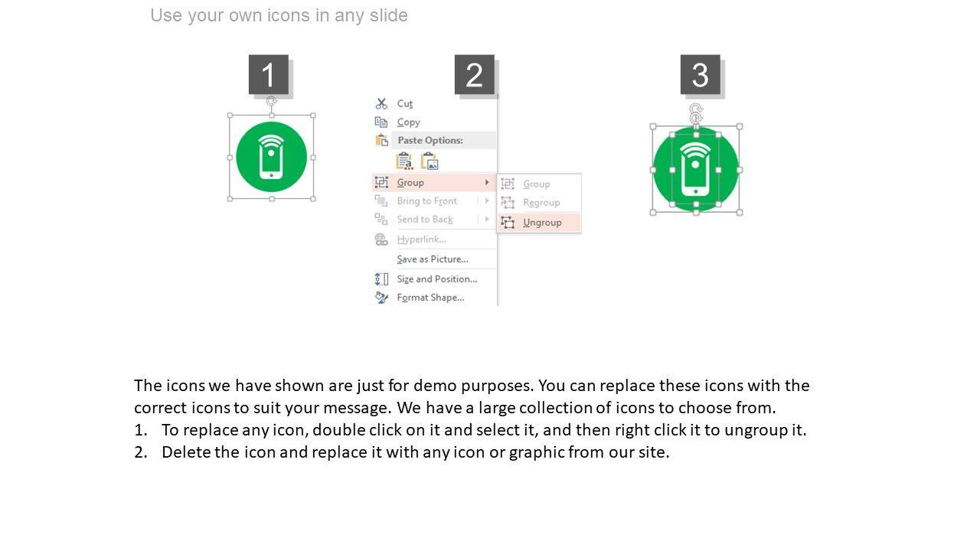Click the green phone icon under step 1
This screenshot has height=551, width=980.
pos(272,157)
